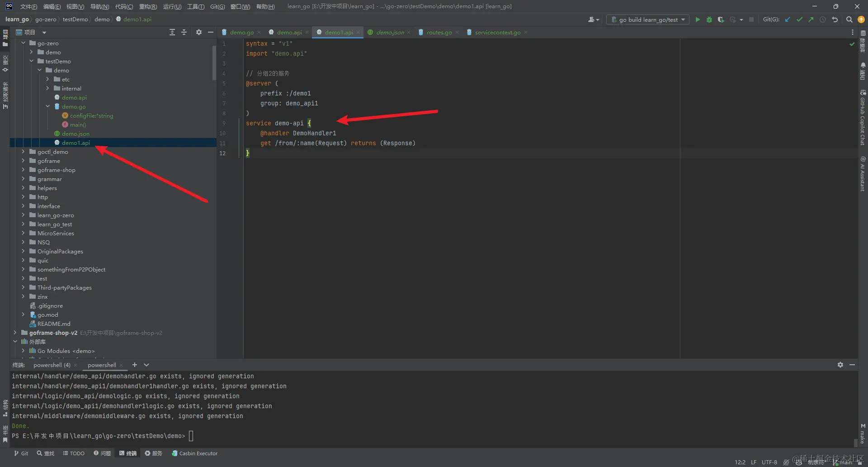868x467 pixels.
Task: Expand the goframe-shop folder
Action: pyautogui.click(x=23, y=170)
